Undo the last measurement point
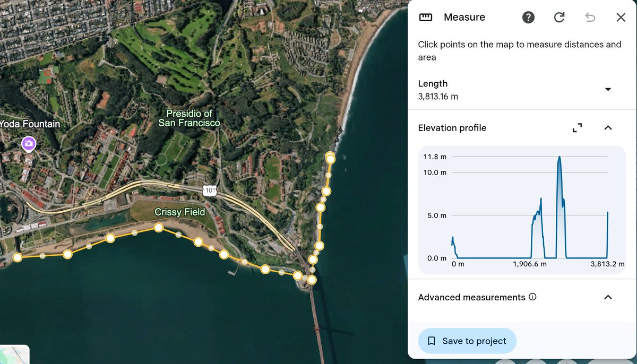Image resolution: width=637 pixels, height=364 pixels. [590, 18]
